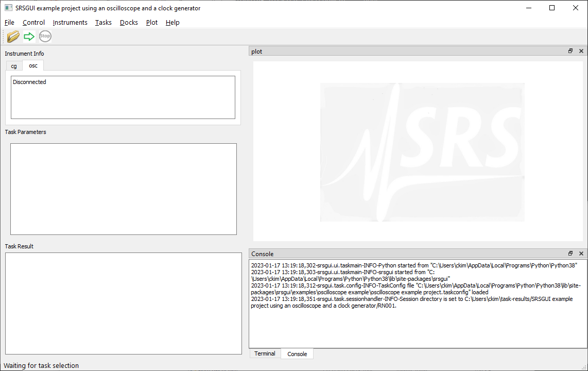Click the Waiting for task selection status
The image size is (588, 371).
41,366
